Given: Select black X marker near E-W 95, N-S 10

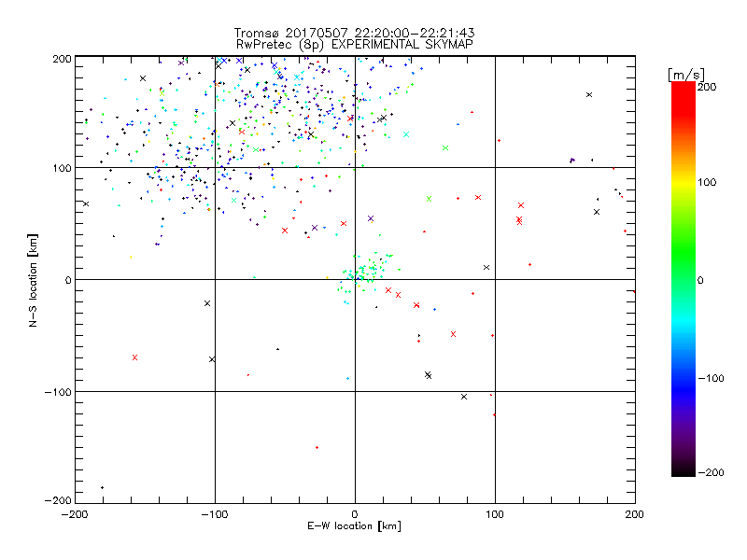Looking at the screenshot, I should 486,267.
